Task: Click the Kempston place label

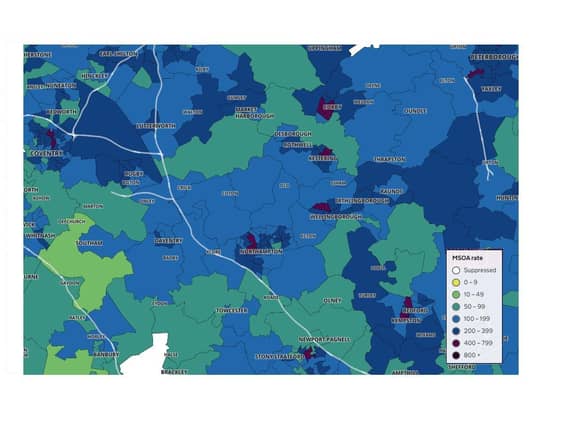Action: (x=406, y=321)
